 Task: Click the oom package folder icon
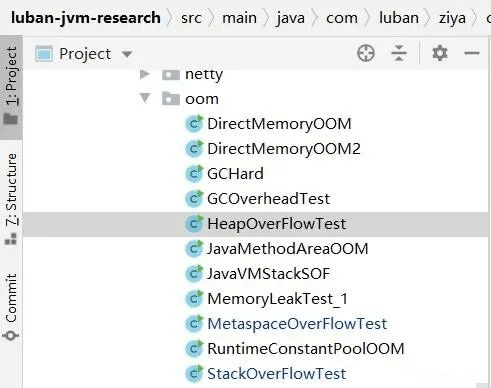click(171, 99)
